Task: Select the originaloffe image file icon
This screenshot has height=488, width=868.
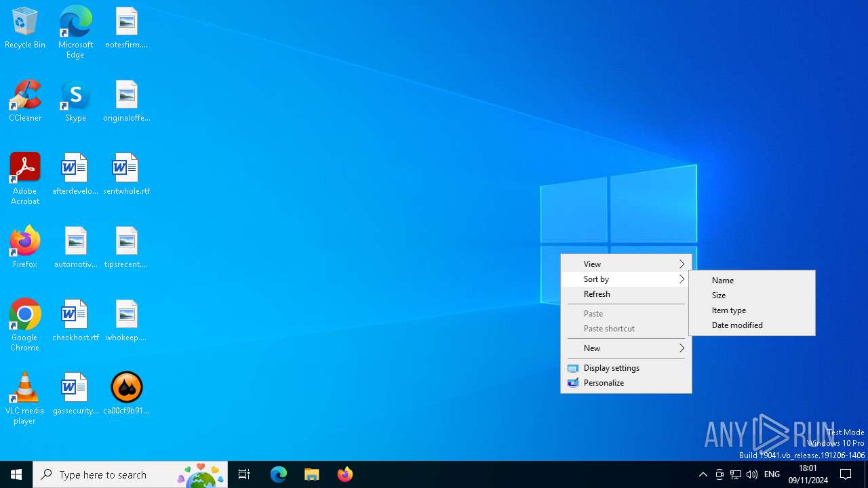Action: (x=126, y=102)
